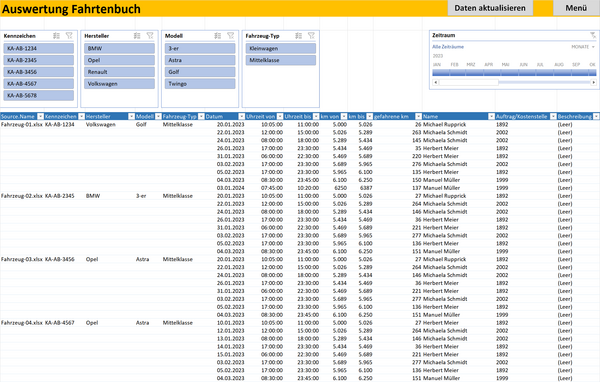Open Uhrzeit von column filter dropdown
Viewport: 600px width, 382px height.
[x=280, y=116]
